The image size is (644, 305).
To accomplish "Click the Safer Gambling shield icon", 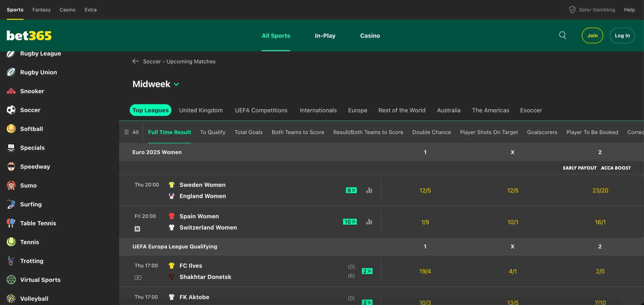I will (572, 10).
